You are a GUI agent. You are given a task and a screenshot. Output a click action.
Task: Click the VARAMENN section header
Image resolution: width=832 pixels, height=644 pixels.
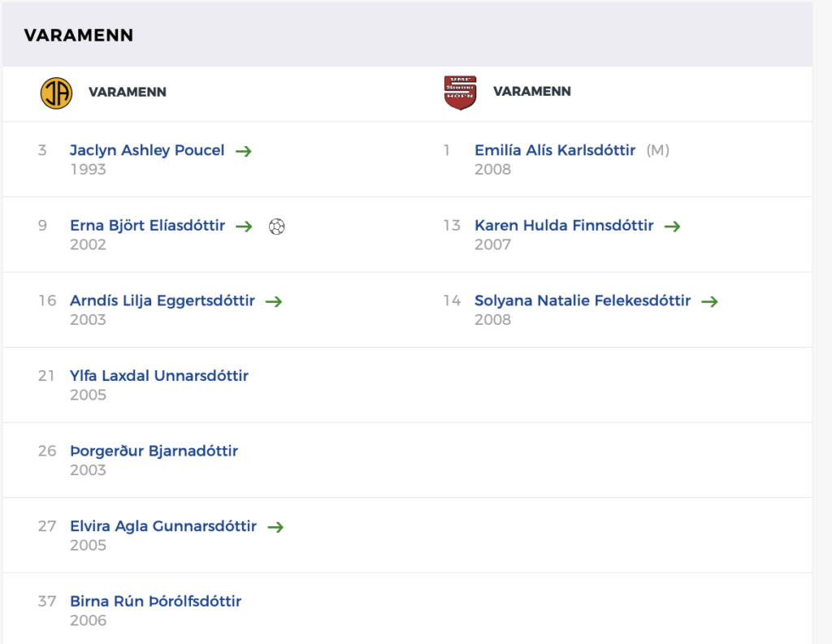(79, 36)
